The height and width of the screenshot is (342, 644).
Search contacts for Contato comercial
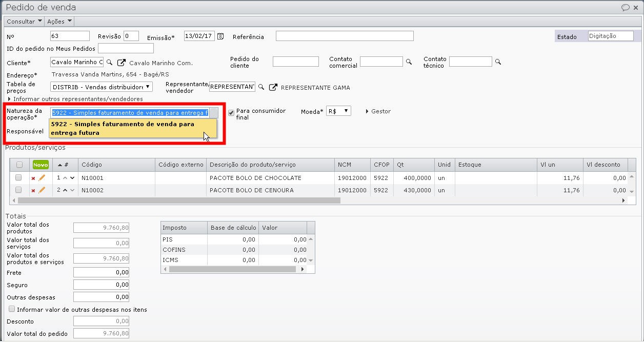click(409, 62)
